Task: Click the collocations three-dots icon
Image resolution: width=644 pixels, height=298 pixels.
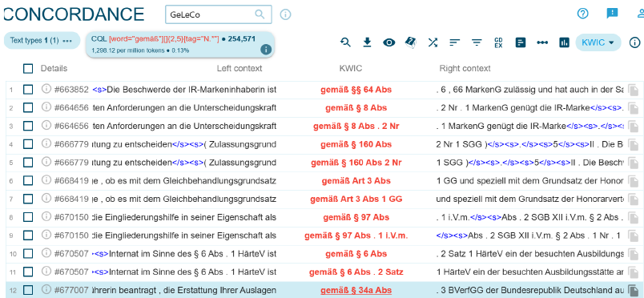Action: pyautogui.click(x=542, y=42)
